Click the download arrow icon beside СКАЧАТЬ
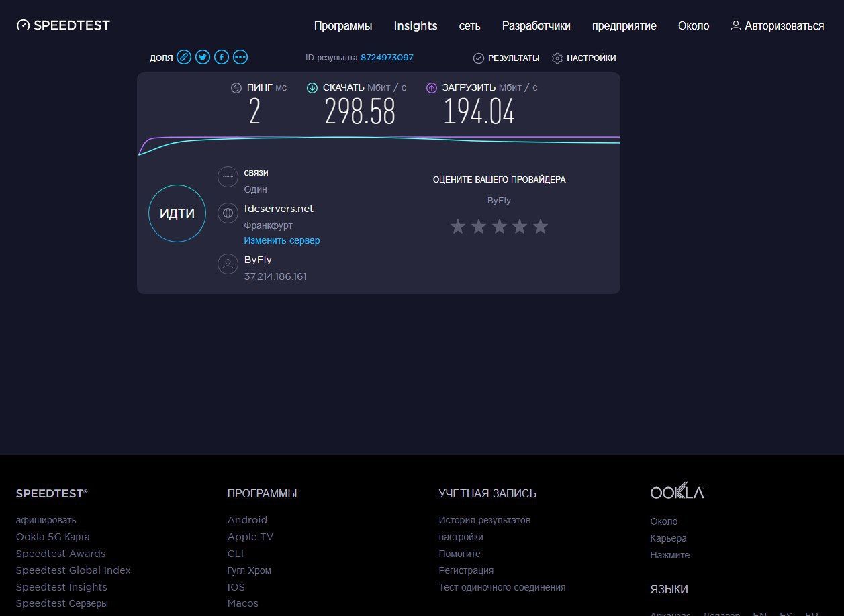 click(312, 88)
